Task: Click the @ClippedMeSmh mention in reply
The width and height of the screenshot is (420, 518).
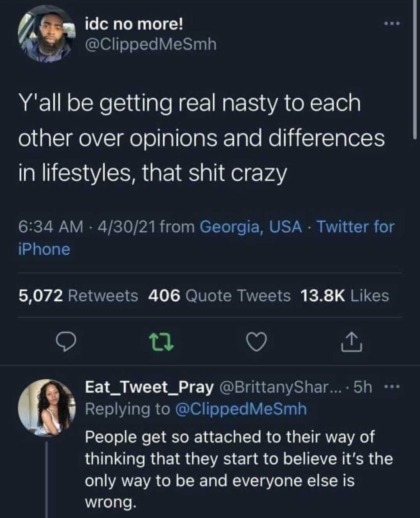Action: pyautogui.click(x=241, y=409)
